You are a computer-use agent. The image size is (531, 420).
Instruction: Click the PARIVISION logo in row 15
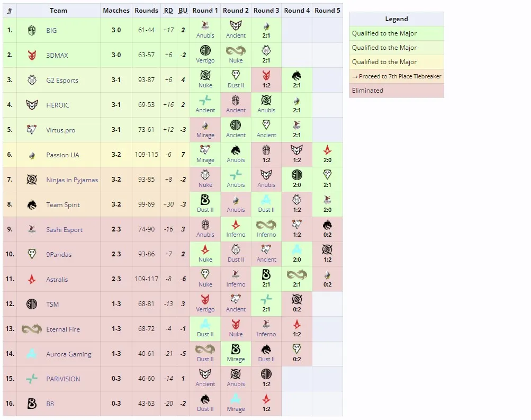[x=31, y=379]
